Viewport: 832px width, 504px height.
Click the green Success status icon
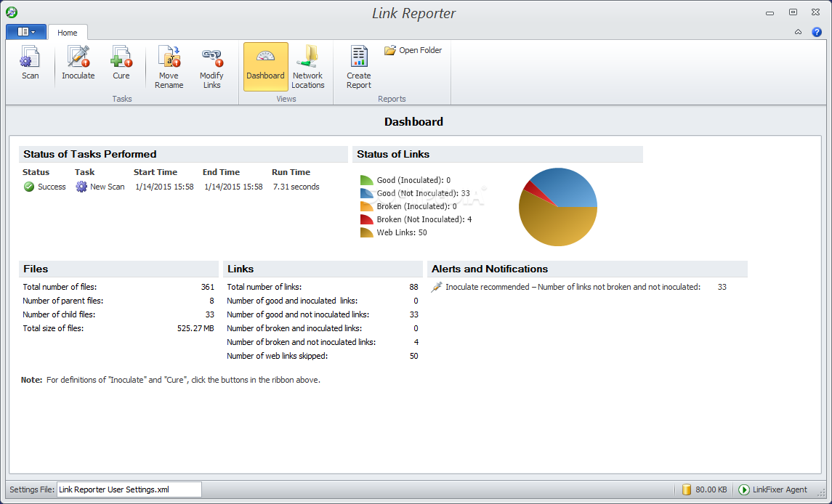pos(29,187)
